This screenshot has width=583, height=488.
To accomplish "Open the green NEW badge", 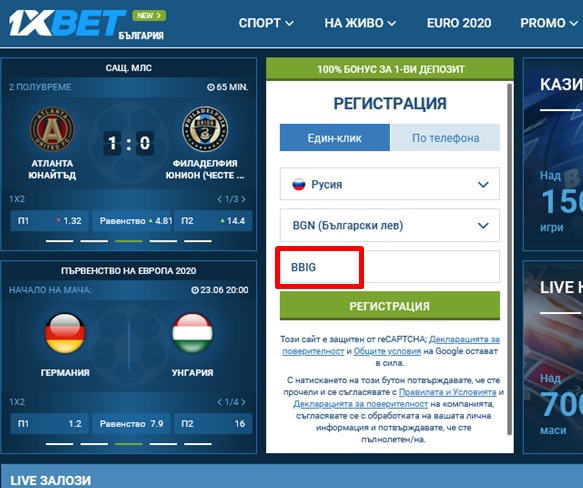I will 149,16.
